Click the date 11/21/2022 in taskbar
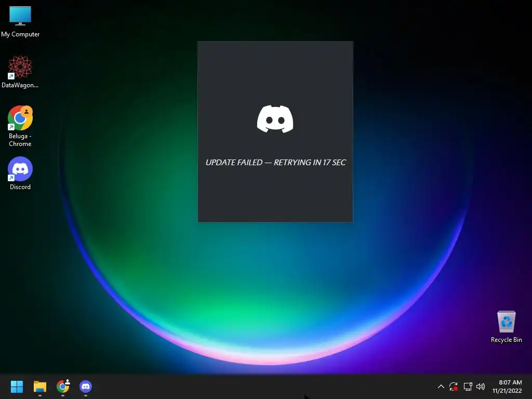Viewport: 532px width, 399px height. pyautogui.click(x=507, y=391)
